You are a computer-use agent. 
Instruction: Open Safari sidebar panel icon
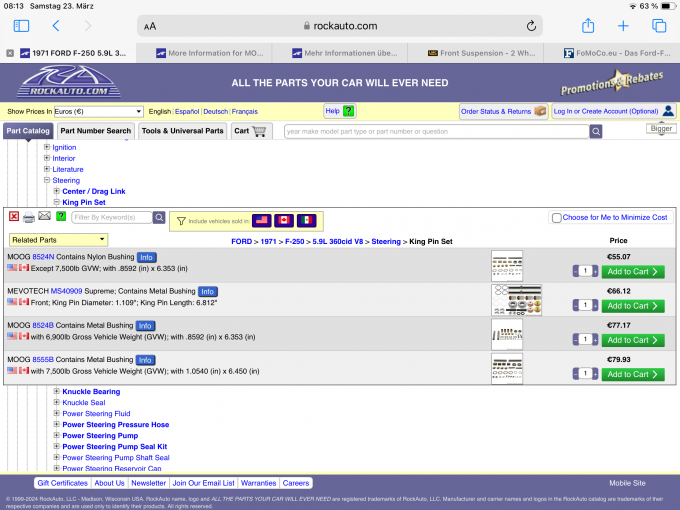click(21, 26)
